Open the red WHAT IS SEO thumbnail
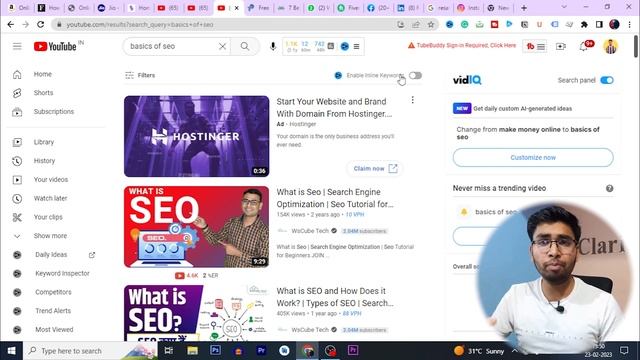Image resolution: width=640 pixels, height=360 pixels. click(x=196, y=227)
